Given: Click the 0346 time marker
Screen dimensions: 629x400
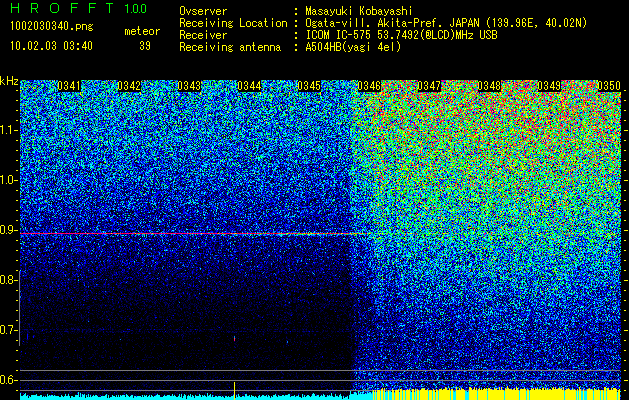Looking at the screenshot, I should [369, 86].
